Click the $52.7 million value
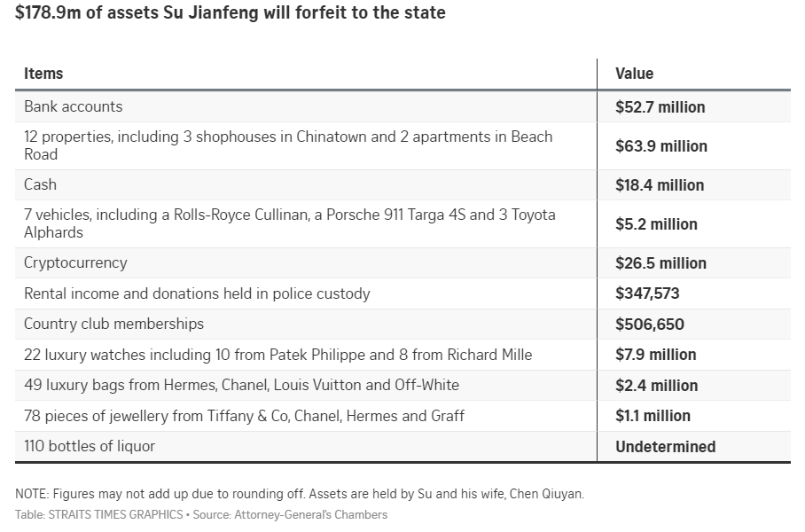805x532 pixels. (660, 107)
